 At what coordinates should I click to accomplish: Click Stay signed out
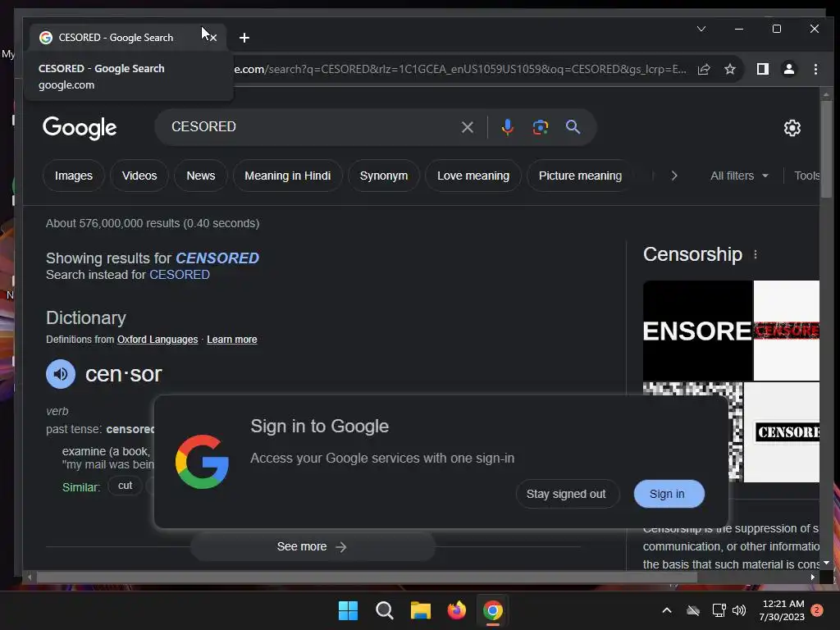[566, 494]
